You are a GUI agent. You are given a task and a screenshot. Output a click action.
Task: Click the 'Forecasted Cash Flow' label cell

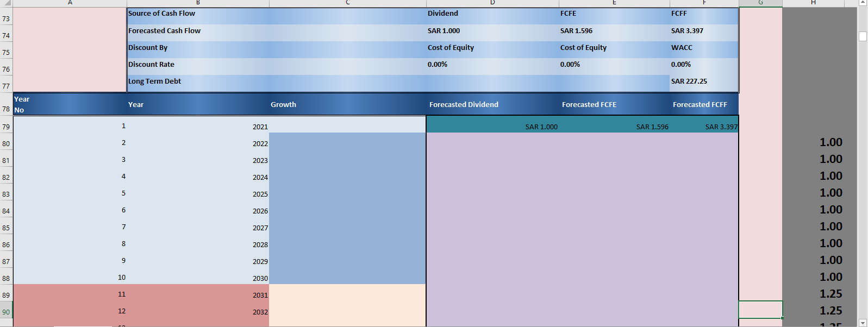(198, 33)
